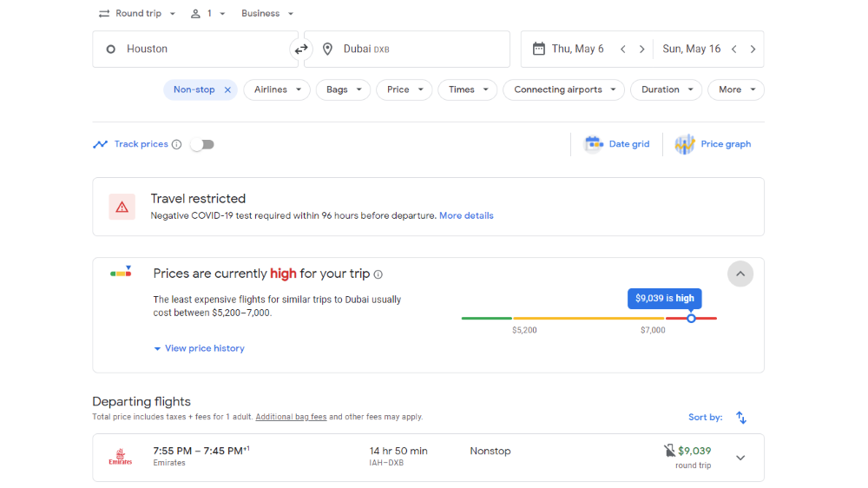This screenshot has width=868, height=488.
Task: Swap origin and destination cities
Action: tap(300, 49)
